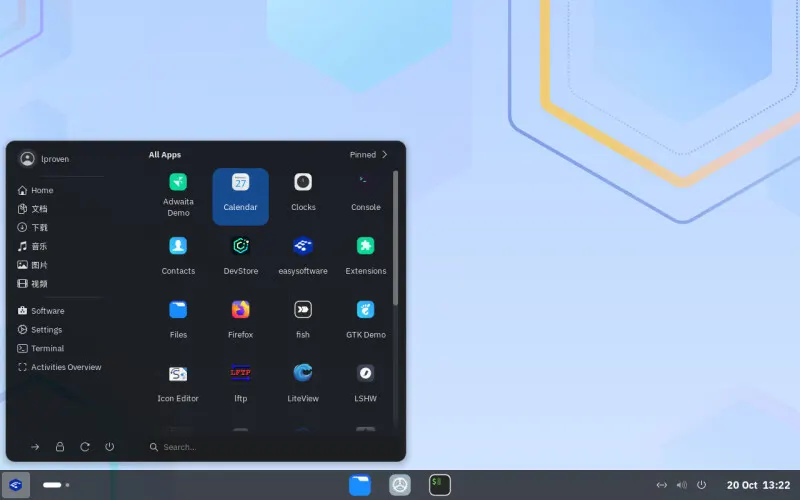Launch DevStore from All Apps

coord(240,257)
